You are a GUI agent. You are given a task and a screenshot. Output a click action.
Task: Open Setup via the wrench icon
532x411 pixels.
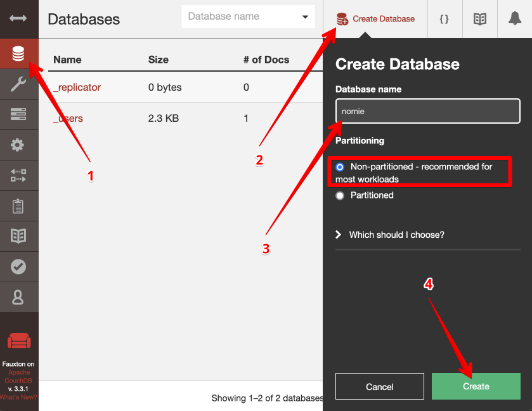point(19,83)
